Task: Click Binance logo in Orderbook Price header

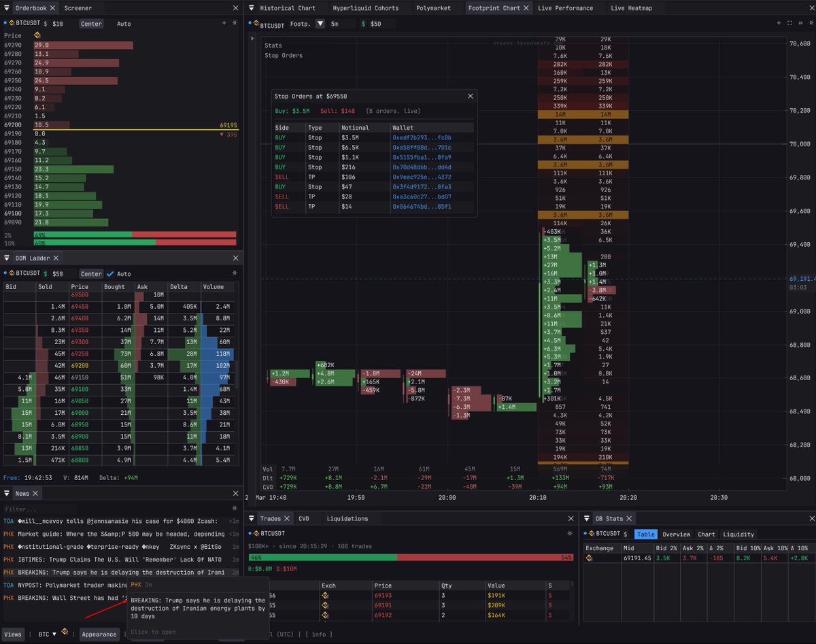Action: (x=37, y=35)
